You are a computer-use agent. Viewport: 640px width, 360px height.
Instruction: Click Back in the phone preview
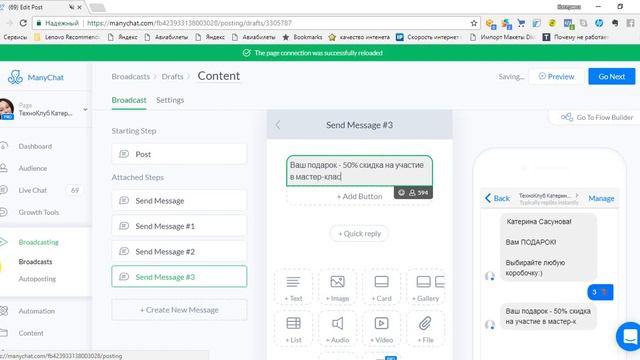point(497,198)
